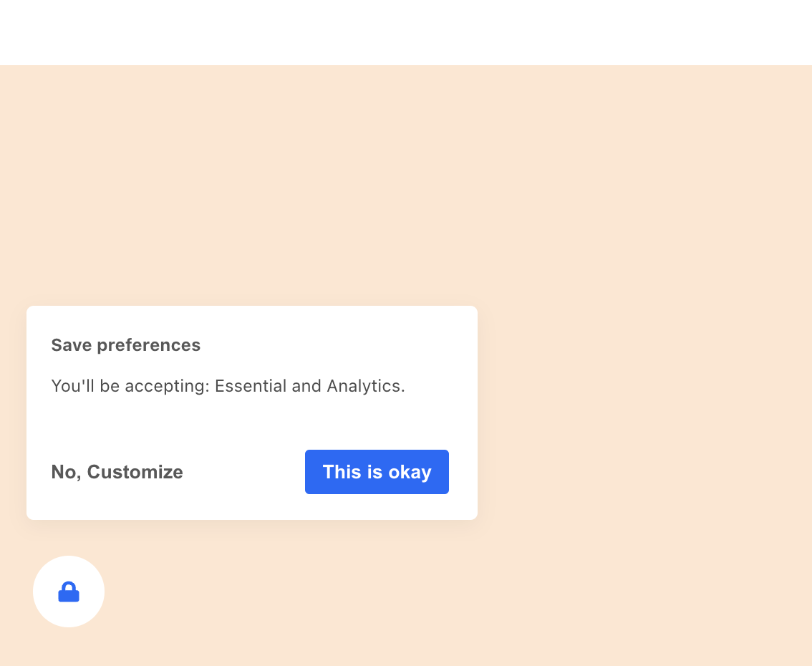Click the 'You'll be accepting' description text
Image resolution: width=812 pixels, height=666 pixels.
(228, 386)
